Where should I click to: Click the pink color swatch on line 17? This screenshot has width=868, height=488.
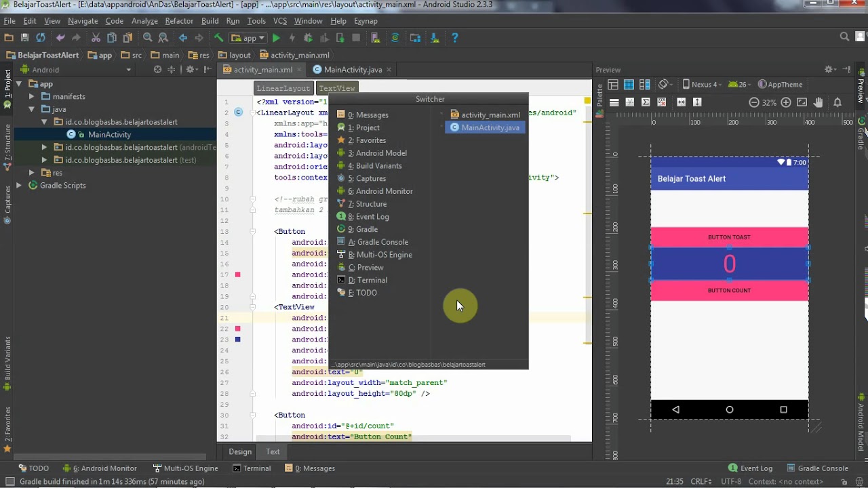237,274
